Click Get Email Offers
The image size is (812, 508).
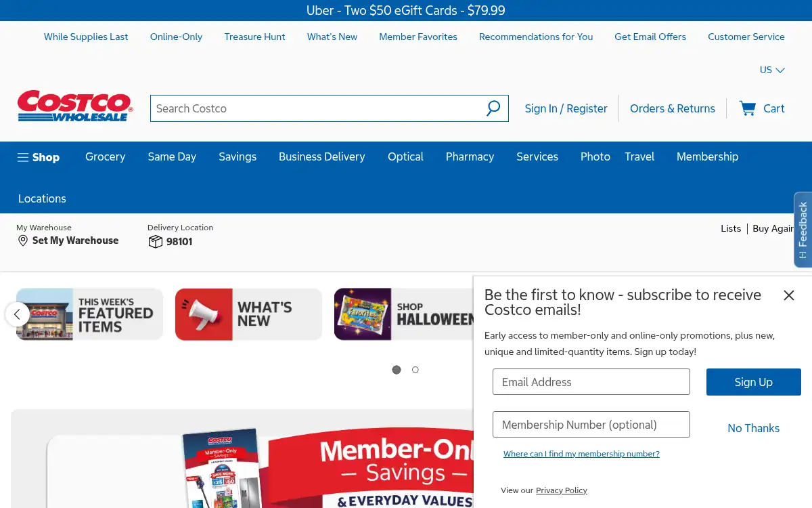[650, 37]
